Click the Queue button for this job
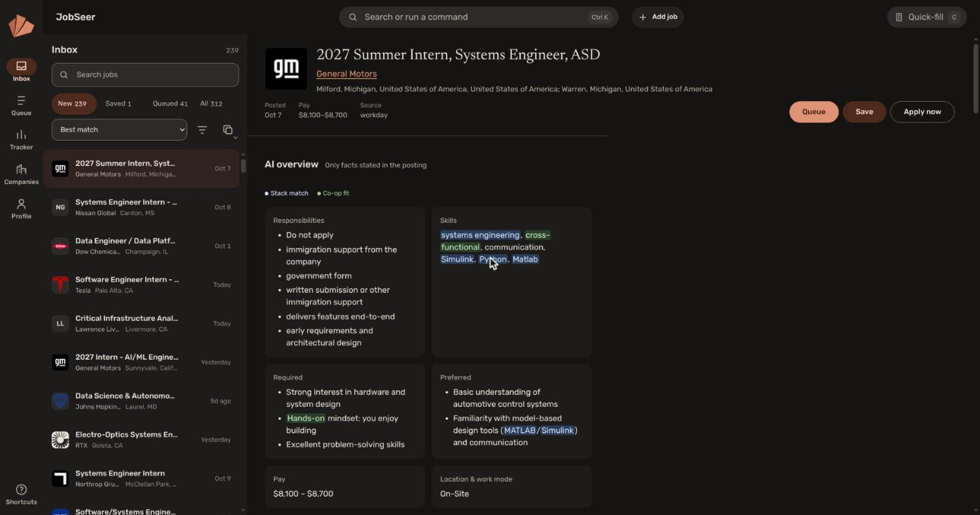The height and width of the screenshot is (515, 980). pos(813,111)
